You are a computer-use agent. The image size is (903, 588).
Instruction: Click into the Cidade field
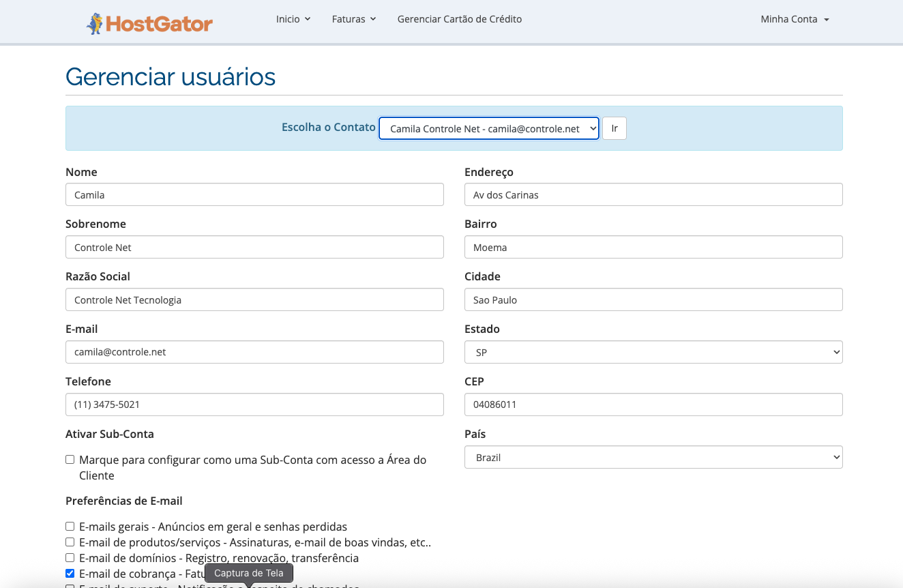[x=653, y=299]
